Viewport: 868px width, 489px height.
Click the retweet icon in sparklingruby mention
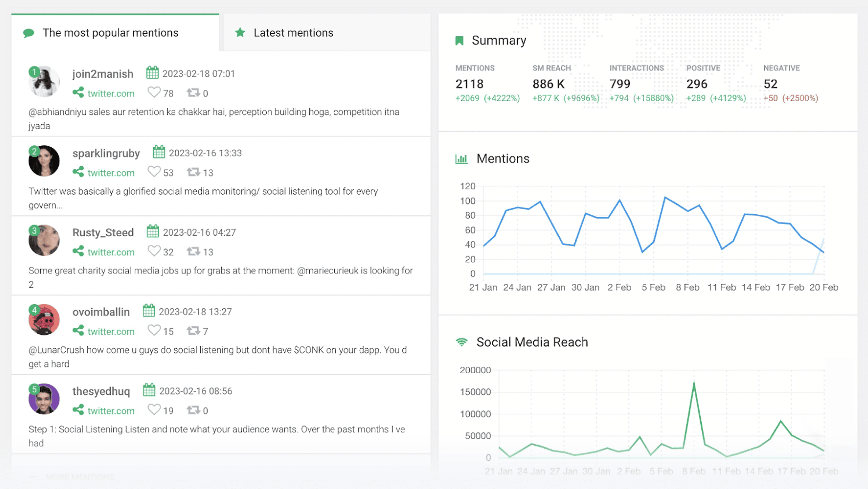(x=193, y=172)
